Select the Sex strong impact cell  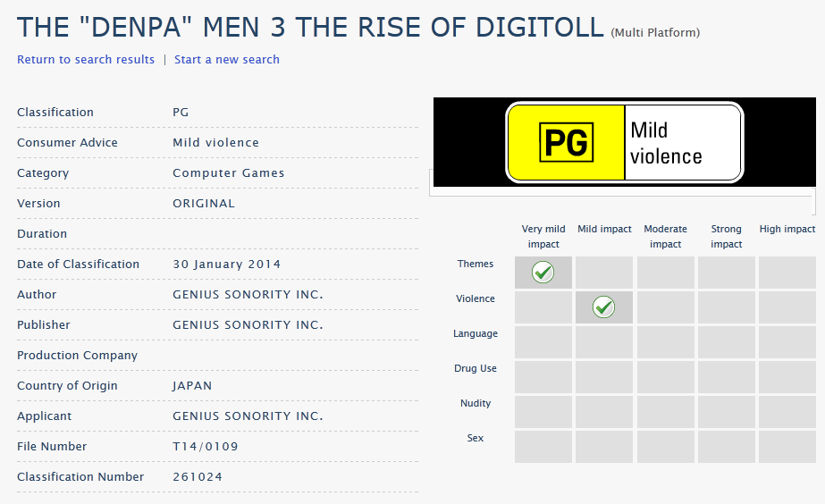tap(726, 447)
